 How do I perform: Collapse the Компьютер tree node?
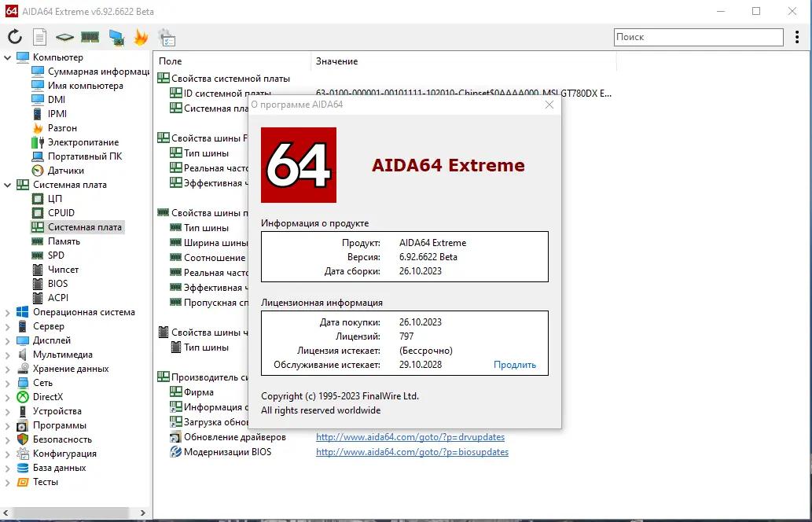coord(9,57)
